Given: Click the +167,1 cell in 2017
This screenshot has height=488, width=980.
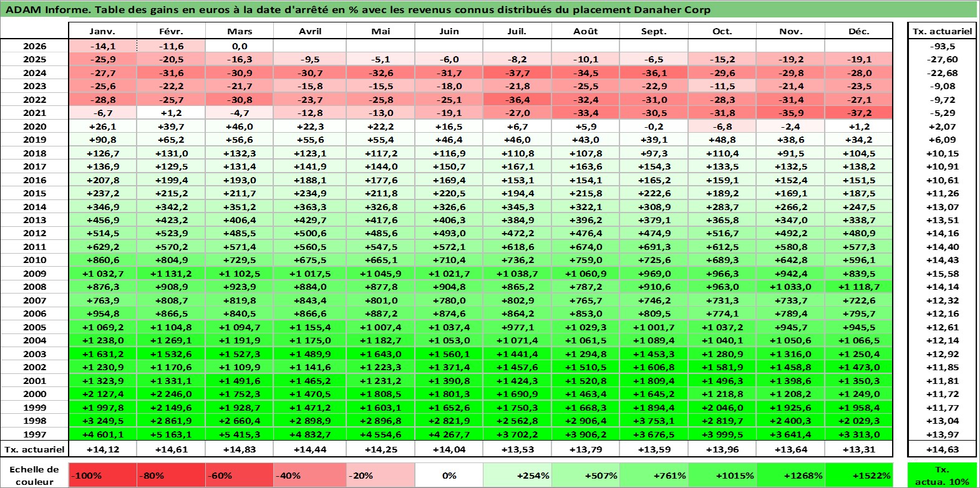Looking at the screenshot, I should coord(517,166).
